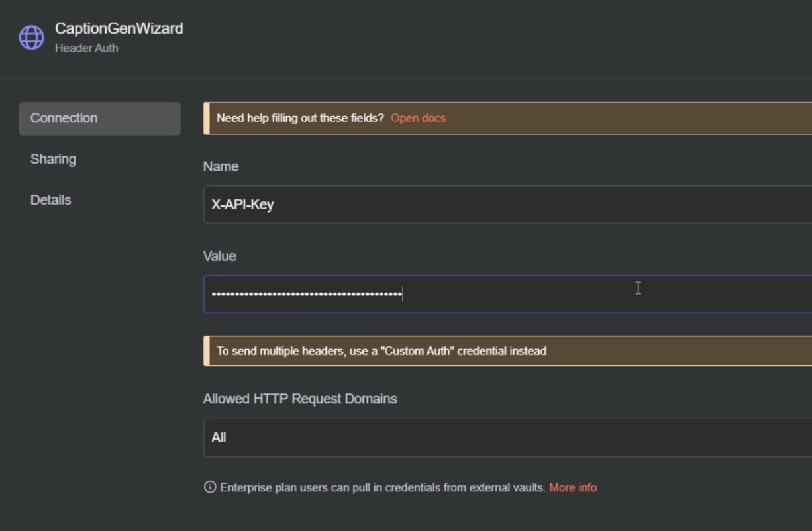Click the globe icon beside CaptionGenWizard
The width and height of the screenshot is (812, 531).
[30, 37]
